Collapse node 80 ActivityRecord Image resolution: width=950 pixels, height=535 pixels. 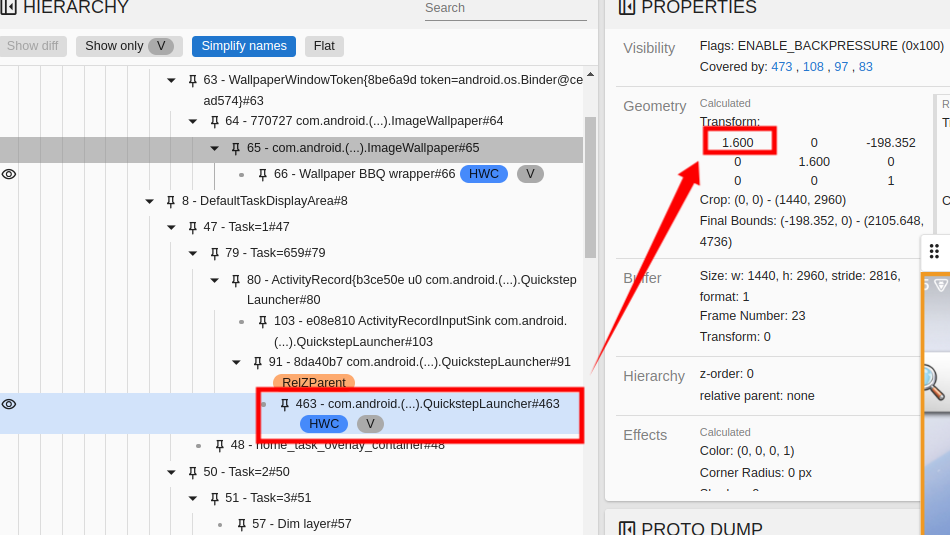[x=215, y=280]
